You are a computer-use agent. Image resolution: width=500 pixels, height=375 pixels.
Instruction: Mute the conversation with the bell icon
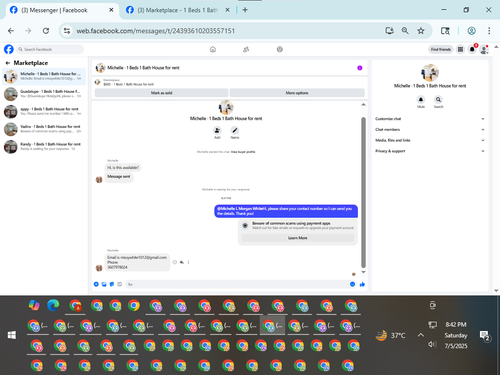(421, 99)
